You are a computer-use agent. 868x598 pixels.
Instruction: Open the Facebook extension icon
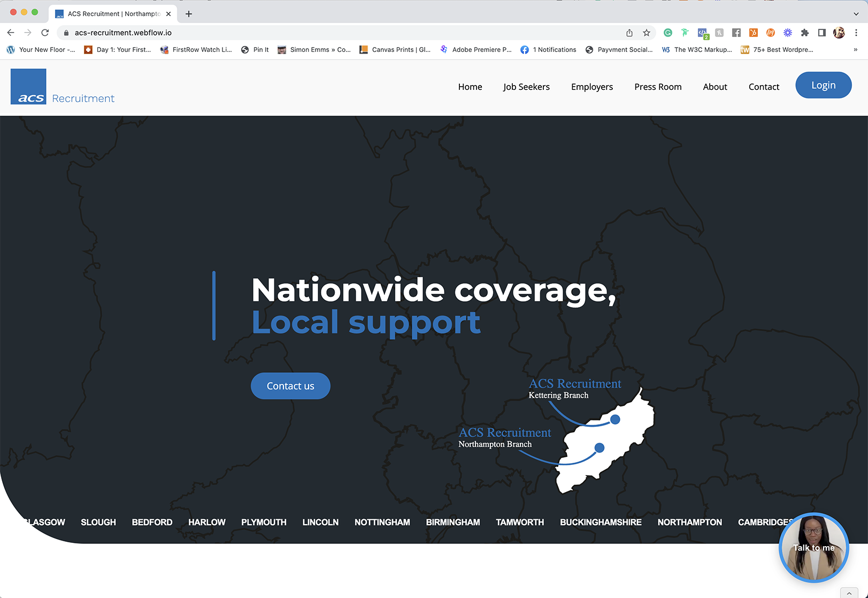click(736, 33)
